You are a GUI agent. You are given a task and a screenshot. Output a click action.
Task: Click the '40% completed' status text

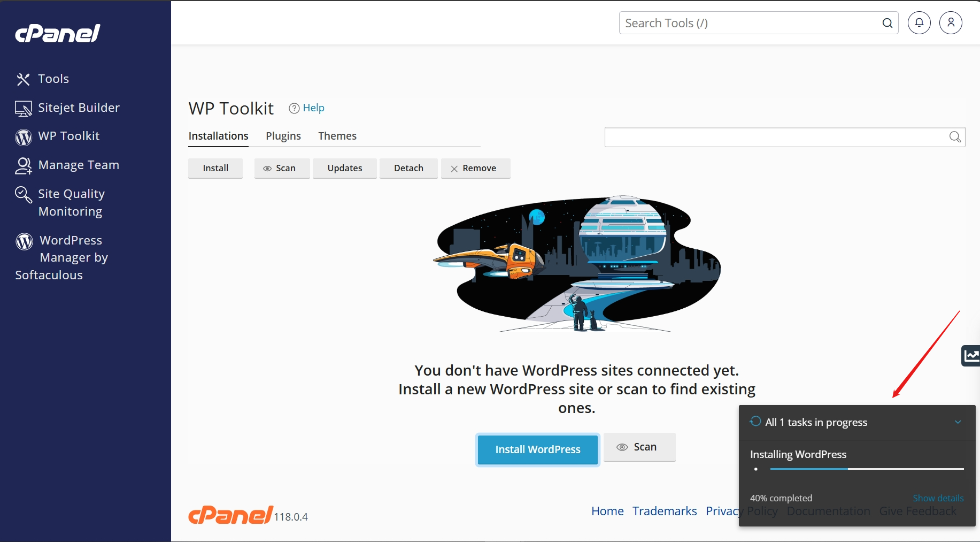click(781, 498)
